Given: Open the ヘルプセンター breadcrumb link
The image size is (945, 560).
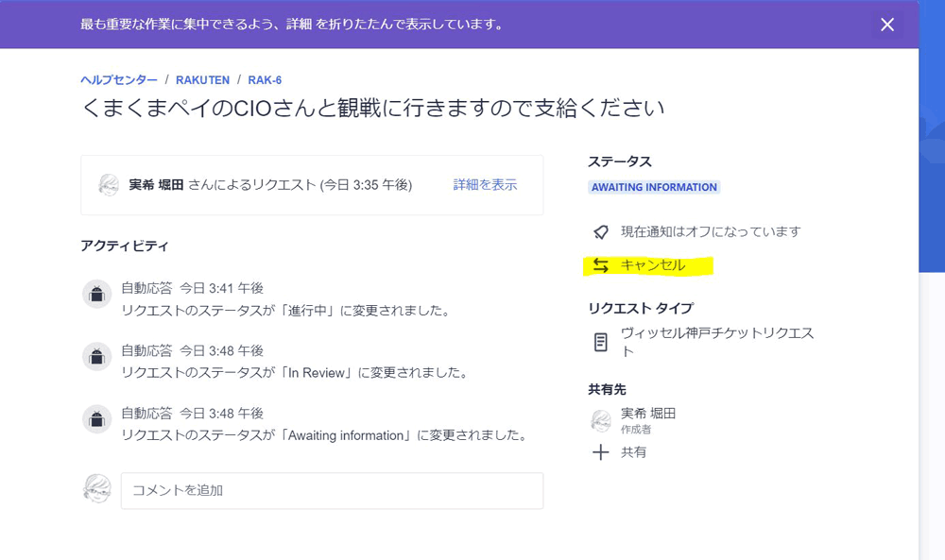Looking at the screenshot, I should [119, 80].
